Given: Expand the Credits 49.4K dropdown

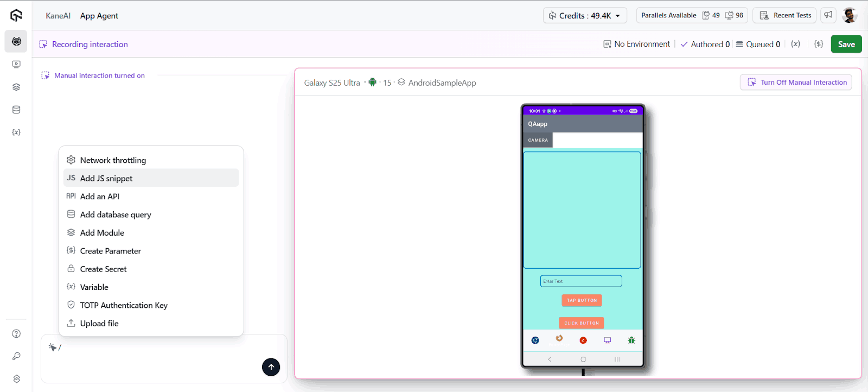Looking at the screenshot, I should click(585, 15).
